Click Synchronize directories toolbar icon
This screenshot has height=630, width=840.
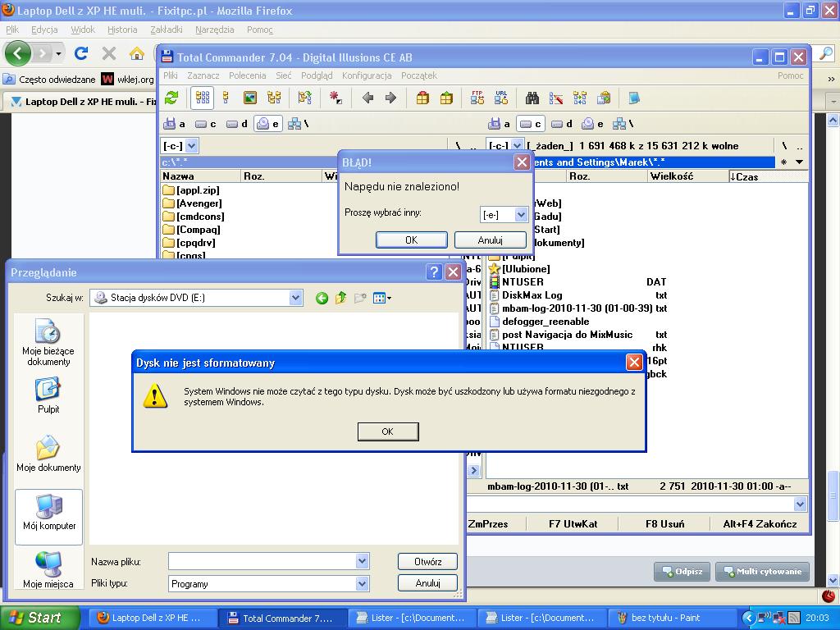point(580,98)
